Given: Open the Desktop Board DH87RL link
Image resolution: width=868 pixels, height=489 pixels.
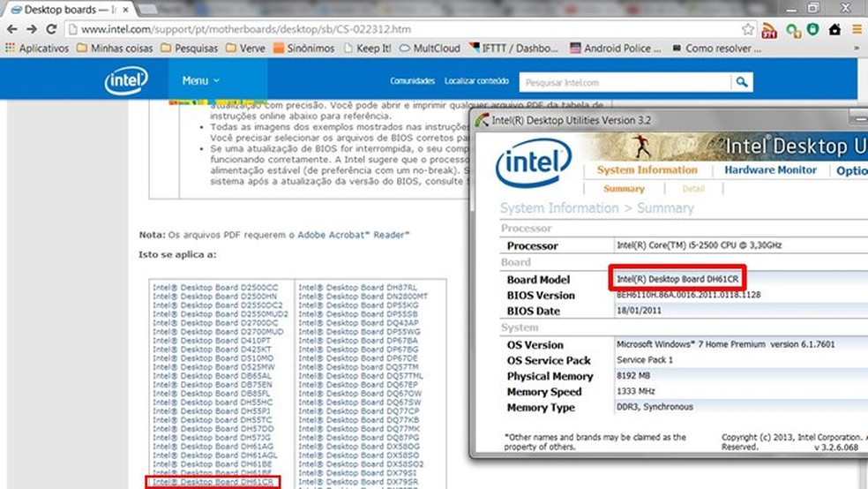Looking at the screenshot, I should pos(357,288).
